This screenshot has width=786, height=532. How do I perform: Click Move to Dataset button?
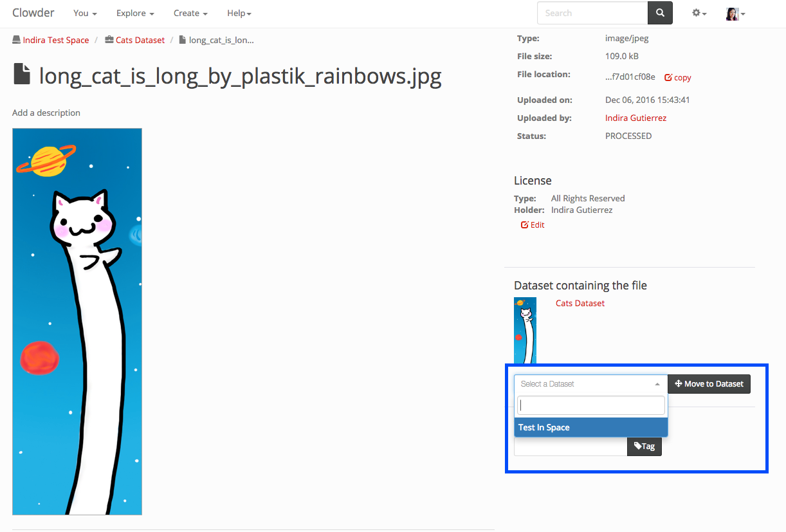[709, 384]
